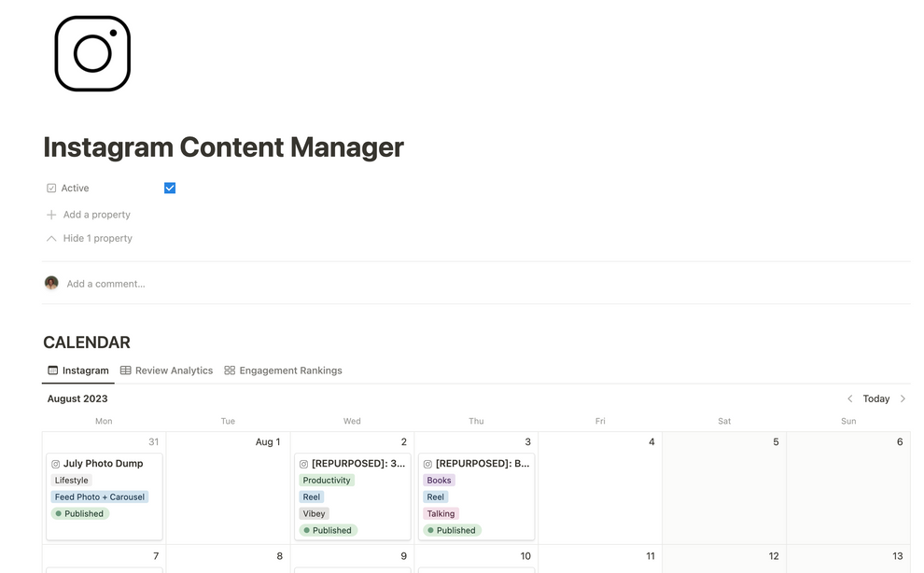Viewport: 924px width, 573px height.
Task: Open the Engagement Rankings tab
Action: [x=291, y=370]
